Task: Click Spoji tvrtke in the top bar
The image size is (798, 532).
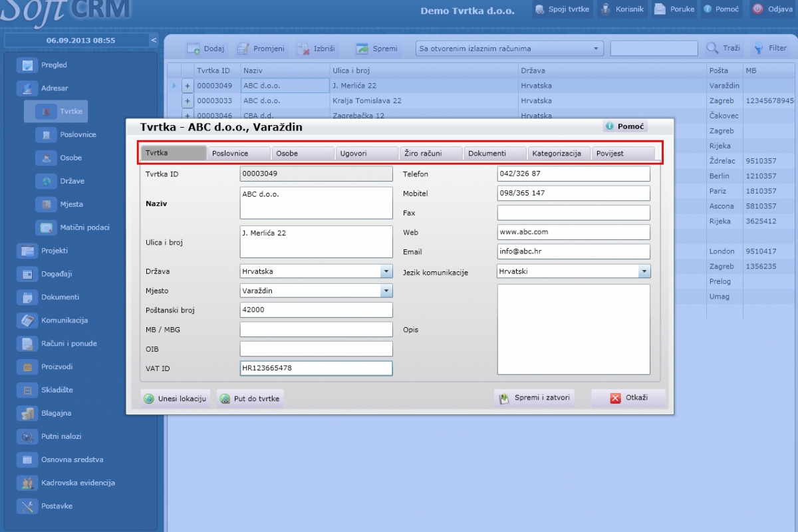Action: click(x=561, y=9)
